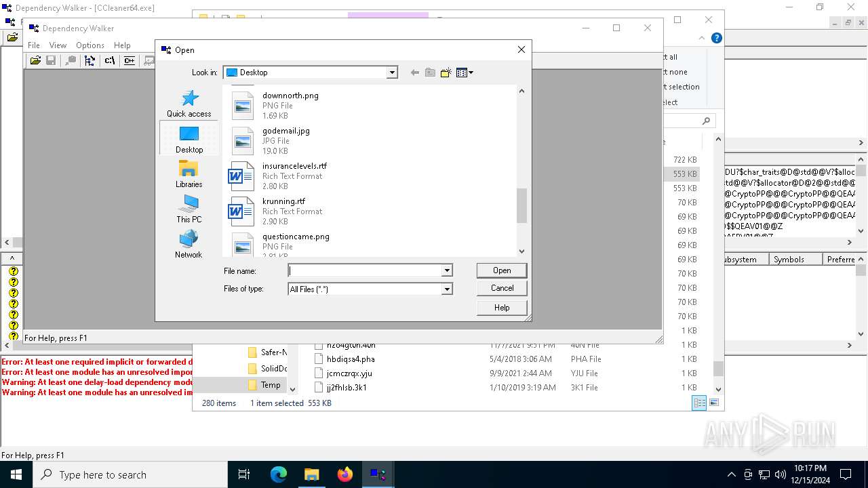Image resolution: width=868 pixels, height=488 pixels.
Task: Create a new folder using toolbar icon
Action: tap(446, 73)
